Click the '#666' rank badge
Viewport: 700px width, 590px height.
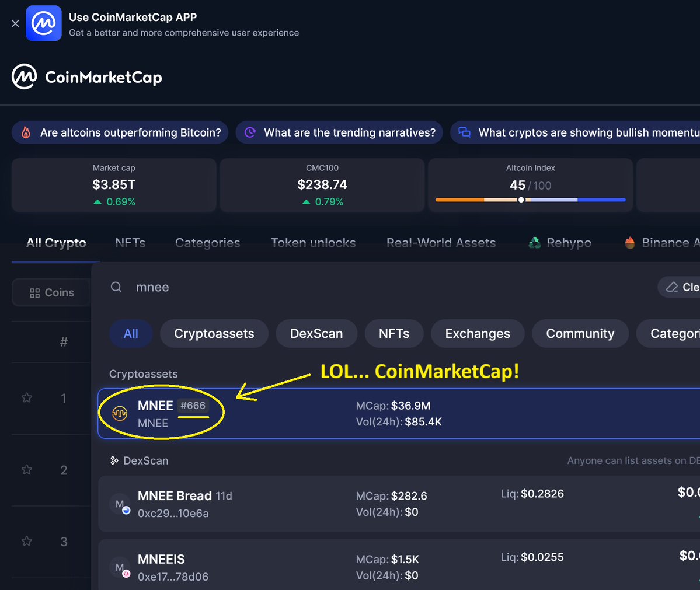point(193,405)
